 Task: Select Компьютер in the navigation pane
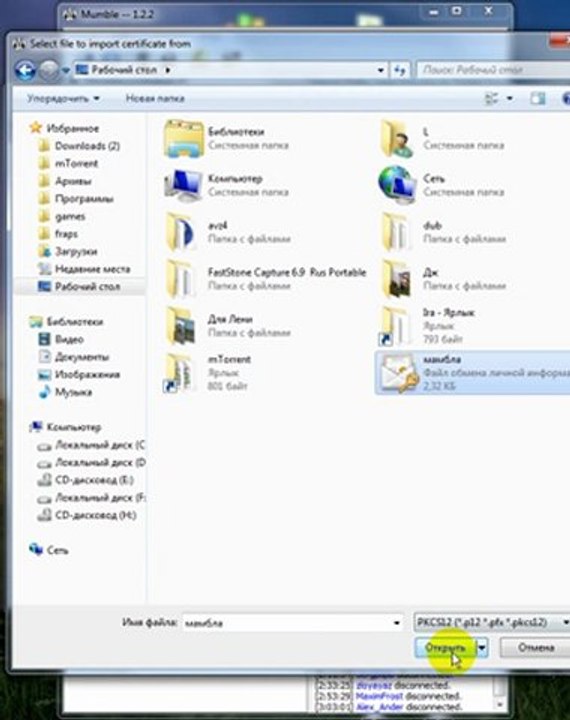(x=65, y=428)
